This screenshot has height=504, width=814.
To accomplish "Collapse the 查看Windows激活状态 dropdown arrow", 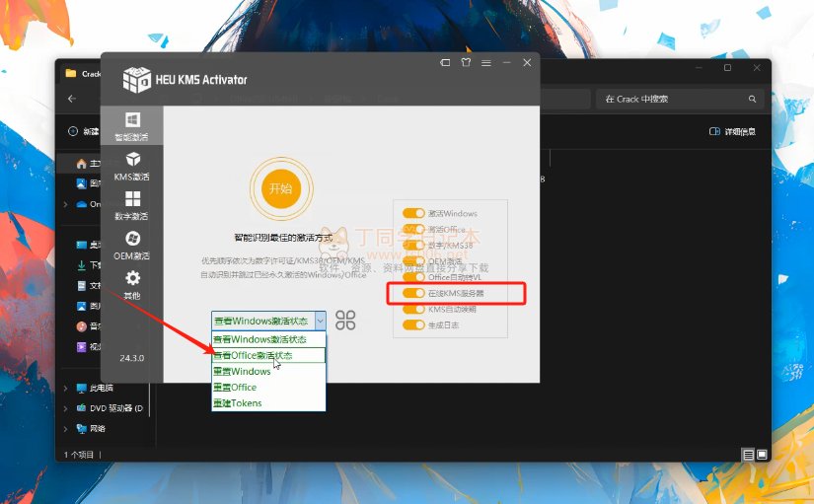I will [320, 321].
